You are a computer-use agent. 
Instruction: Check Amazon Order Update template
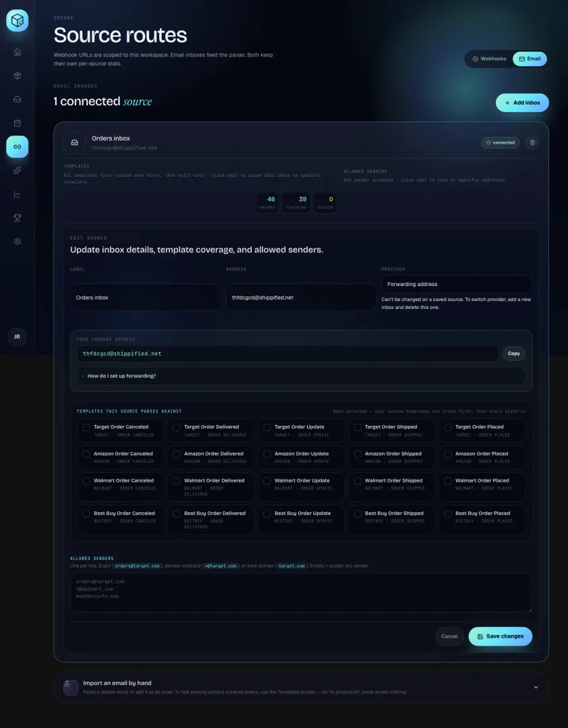click(x=267, y=454)
